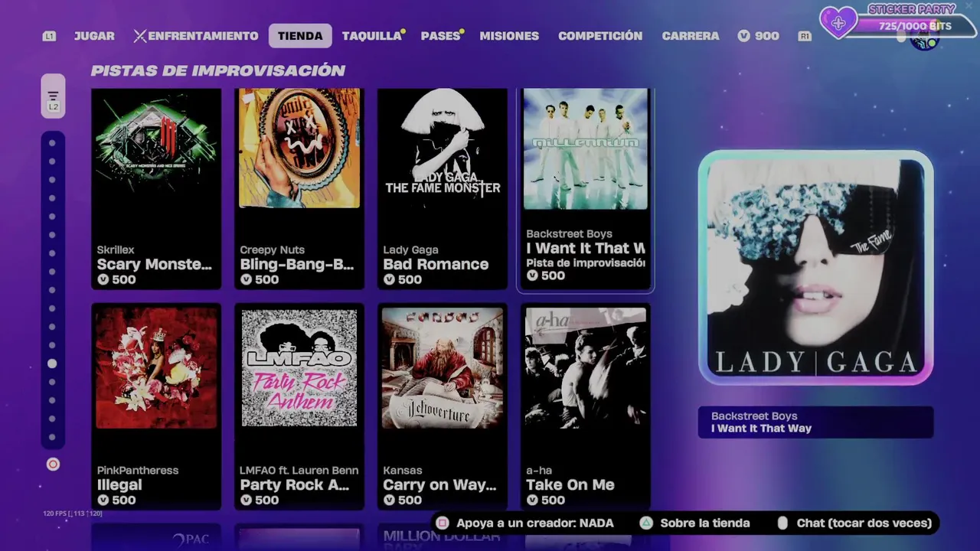Click the V-Bucks icon on Party Rock Anthem price
Viewport: 980px width, 551px height.
pyautogui.click(x=246, y=500)
